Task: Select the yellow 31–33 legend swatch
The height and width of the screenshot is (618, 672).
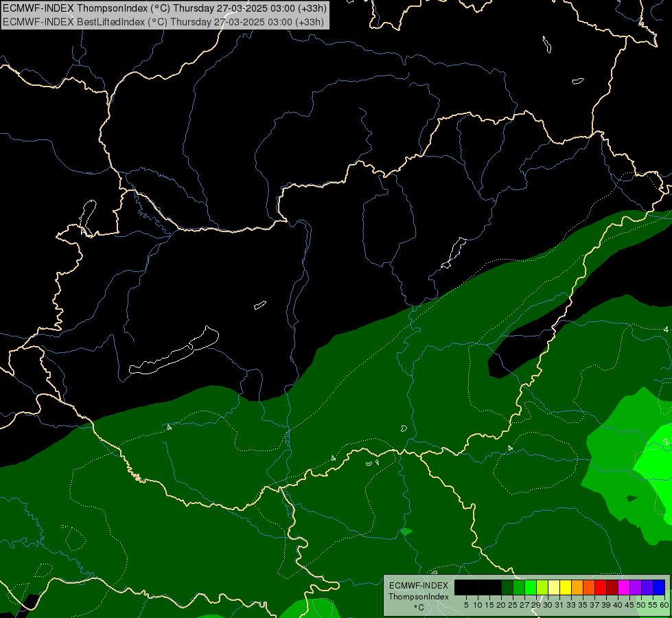Action: 566,587
